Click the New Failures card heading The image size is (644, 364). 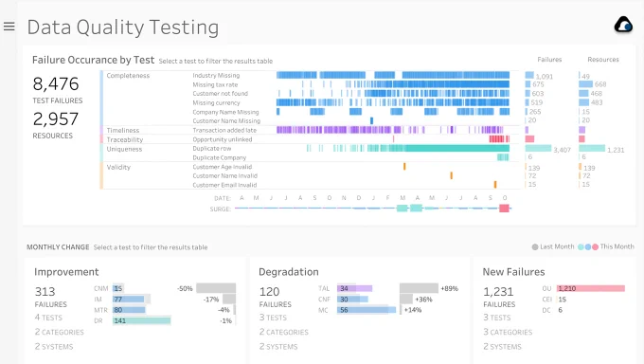tap(514, 272)
